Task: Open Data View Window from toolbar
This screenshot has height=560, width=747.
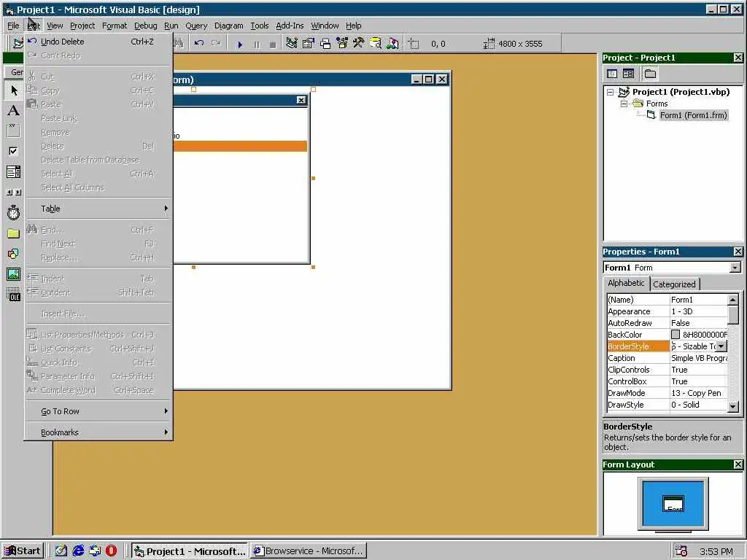Action: (376, 43)
